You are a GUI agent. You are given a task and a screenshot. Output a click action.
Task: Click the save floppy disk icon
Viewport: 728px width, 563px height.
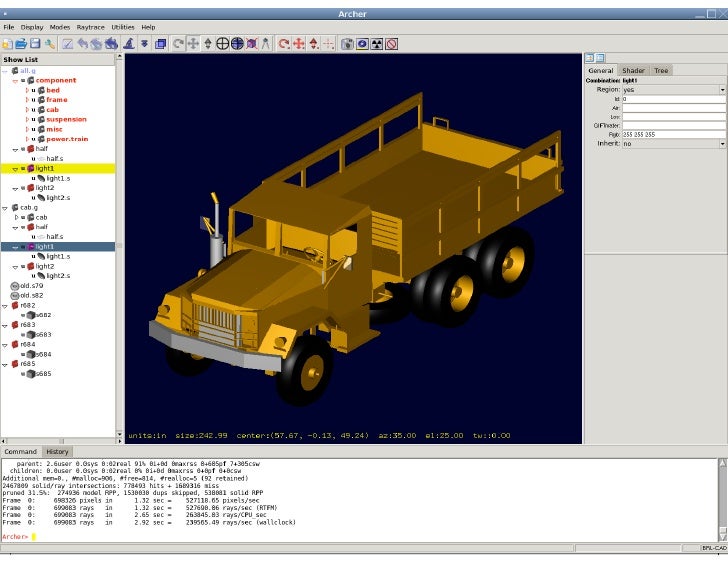(x=34, y=44)
